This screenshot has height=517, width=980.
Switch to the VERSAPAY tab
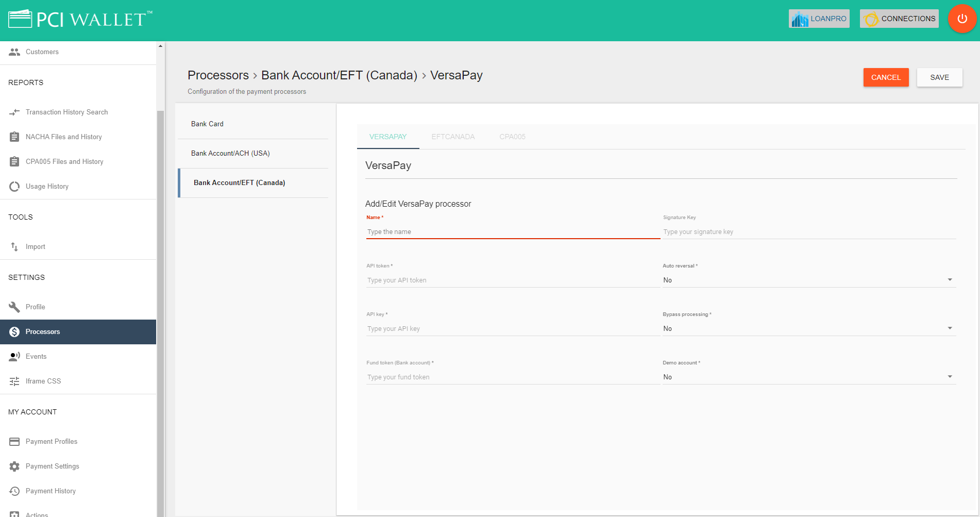click(388, 137)
